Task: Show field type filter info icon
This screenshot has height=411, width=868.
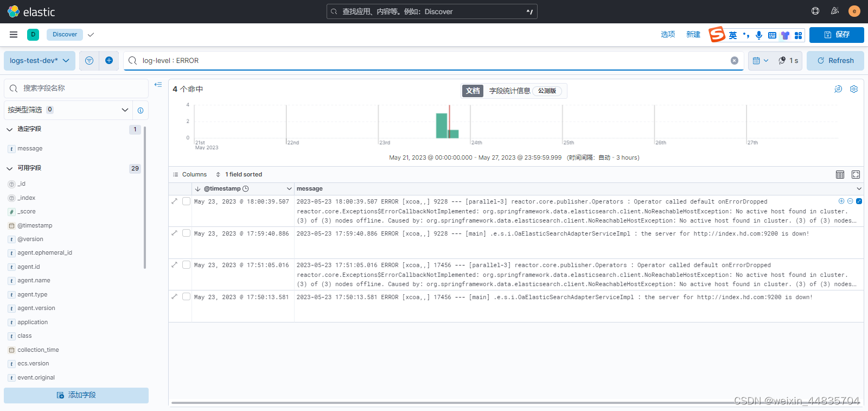Action: (141, 110)
